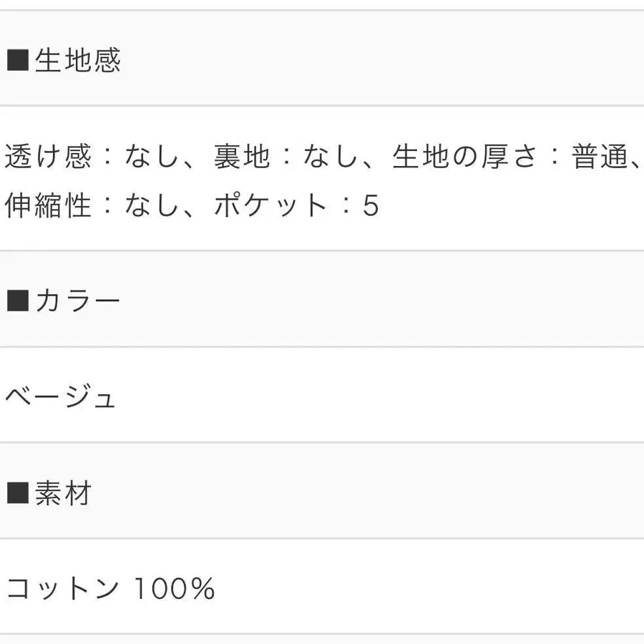
Task: Click the ポケット label text
Action: point(270,206)
